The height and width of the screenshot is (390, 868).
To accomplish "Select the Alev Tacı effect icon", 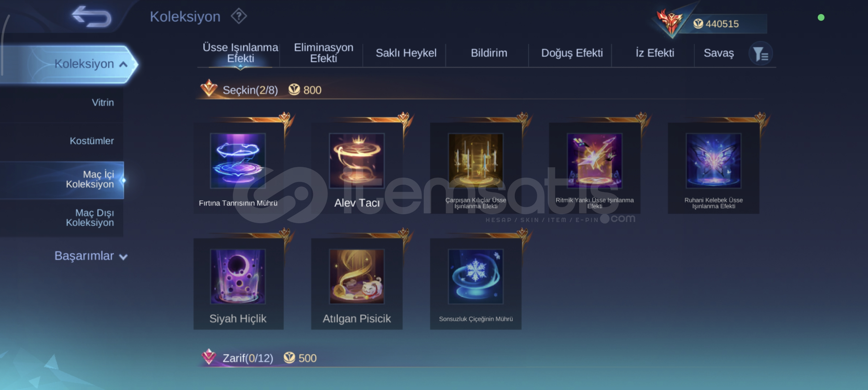I will (357, 161).
